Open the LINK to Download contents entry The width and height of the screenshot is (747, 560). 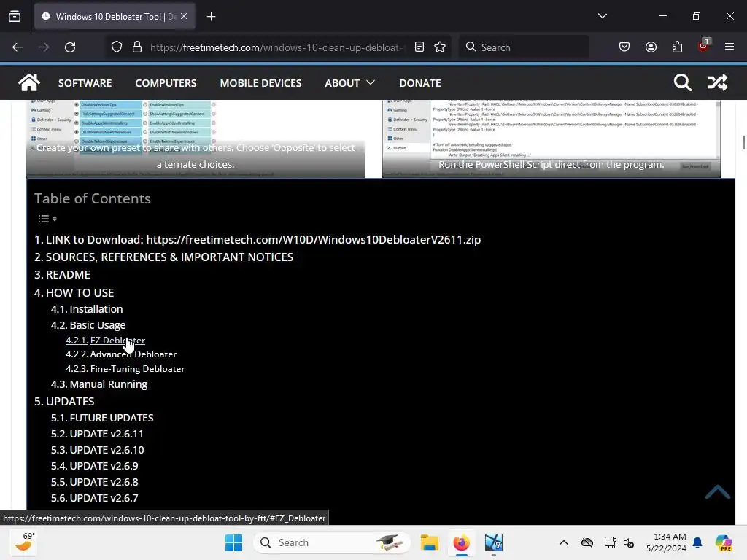tap(258, 239)
